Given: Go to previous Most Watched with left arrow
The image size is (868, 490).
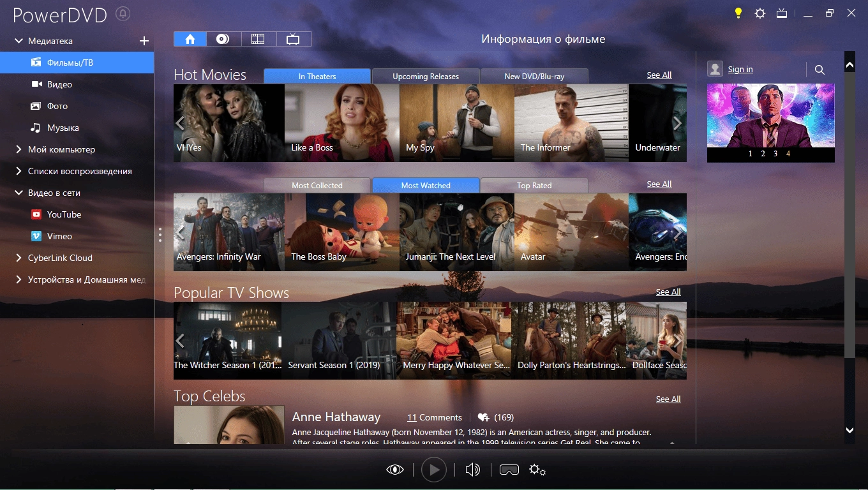Looking at the screenshot, I should [180, 232].
